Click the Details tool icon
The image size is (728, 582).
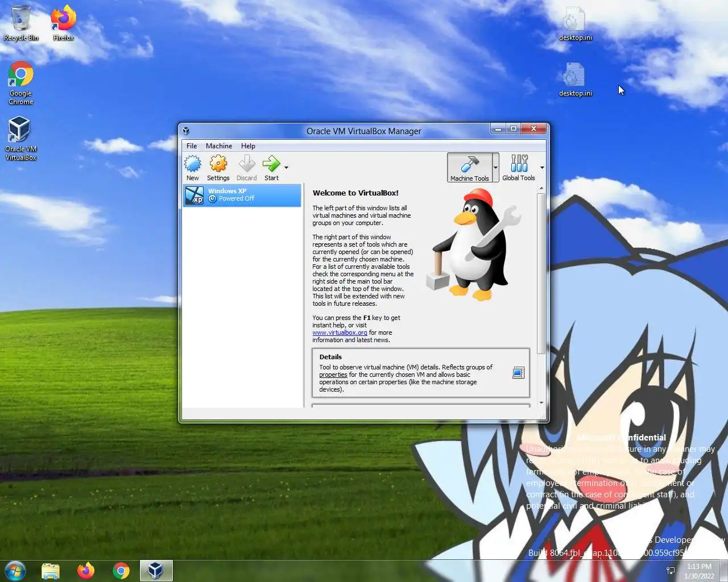518,373
